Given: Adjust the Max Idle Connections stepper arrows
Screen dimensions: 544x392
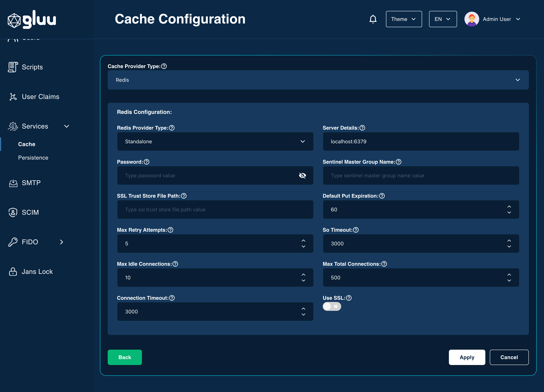Looking at the screenshot, I should (303, 278).
